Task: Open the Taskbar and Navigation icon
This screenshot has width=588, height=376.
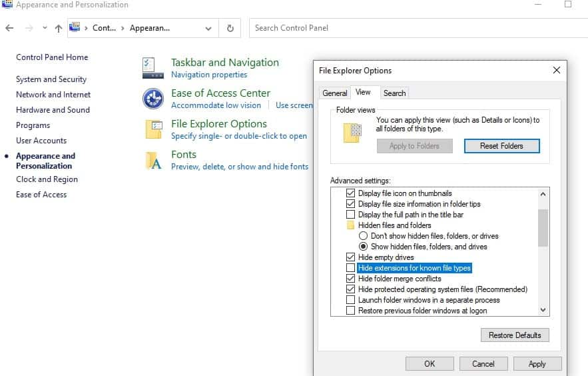Action: coord(152,68)
